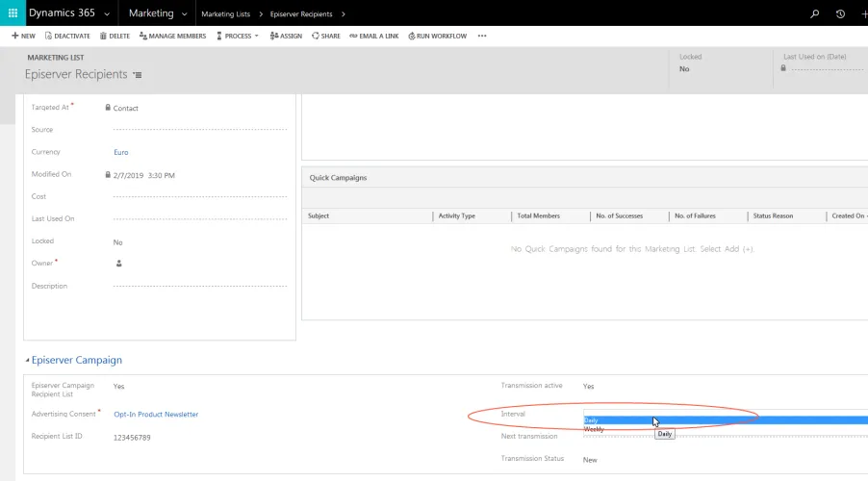The image size is (868, 481).
Task: Click DELETE in command bar
Action: (x=115, y=36)
